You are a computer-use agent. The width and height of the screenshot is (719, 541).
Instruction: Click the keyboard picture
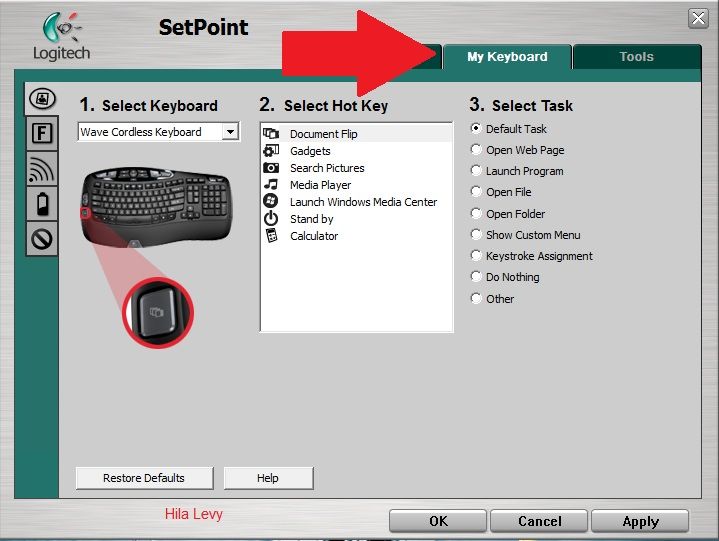(156, 207)
